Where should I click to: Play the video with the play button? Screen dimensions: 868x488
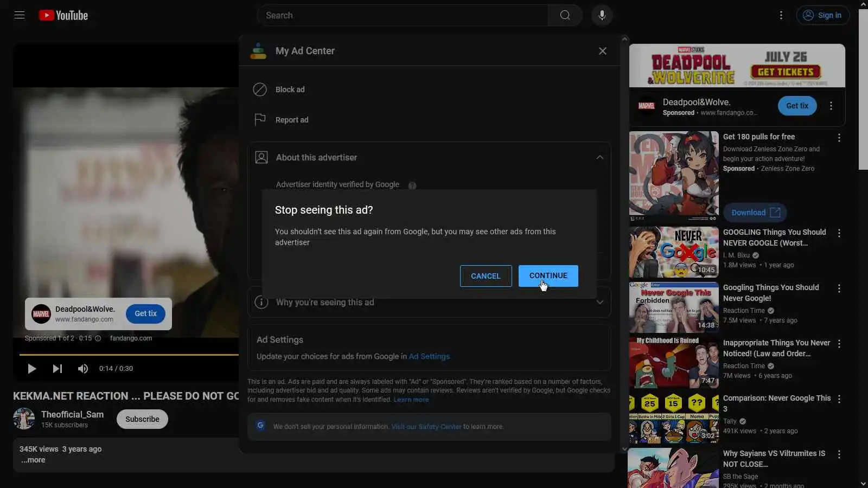click(x=31, y=369)
